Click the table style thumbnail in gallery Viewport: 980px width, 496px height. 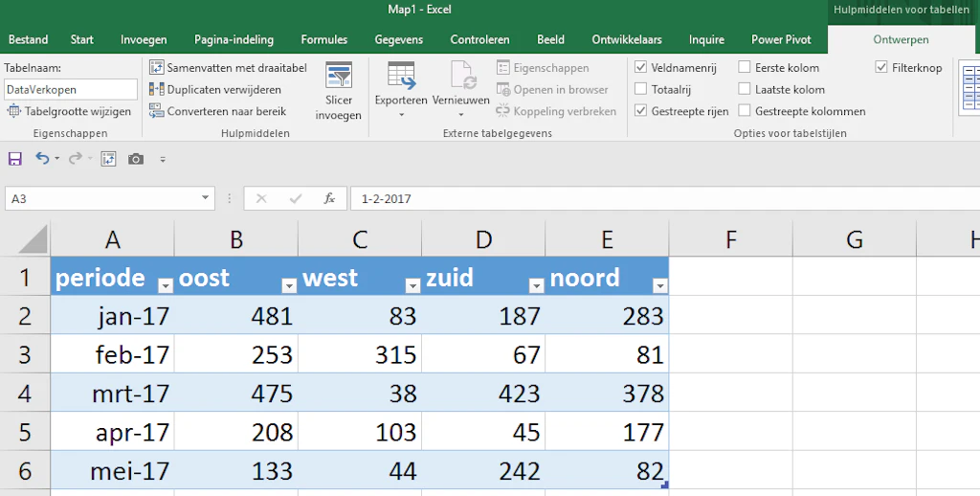[969, 87]
